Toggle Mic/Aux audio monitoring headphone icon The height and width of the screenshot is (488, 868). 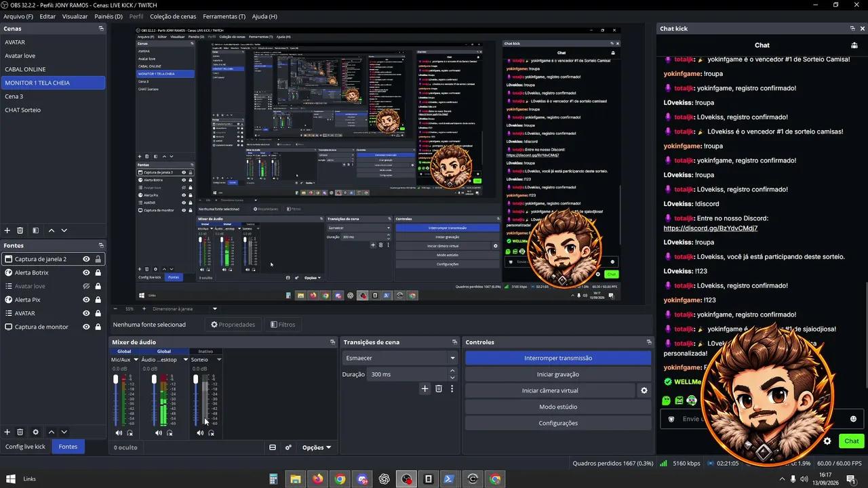(130, 432)
